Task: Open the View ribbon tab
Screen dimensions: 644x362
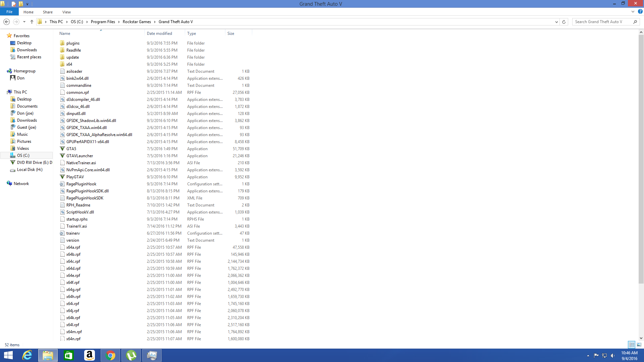Action: tap(66, 12)
